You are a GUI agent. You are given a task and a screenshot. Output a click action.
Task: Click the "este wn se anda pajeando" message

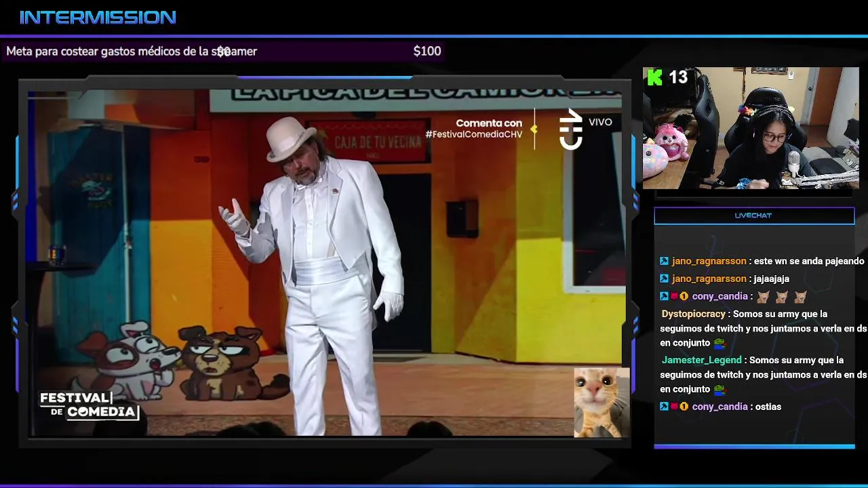pyautogui.click(x=809, y=261)
